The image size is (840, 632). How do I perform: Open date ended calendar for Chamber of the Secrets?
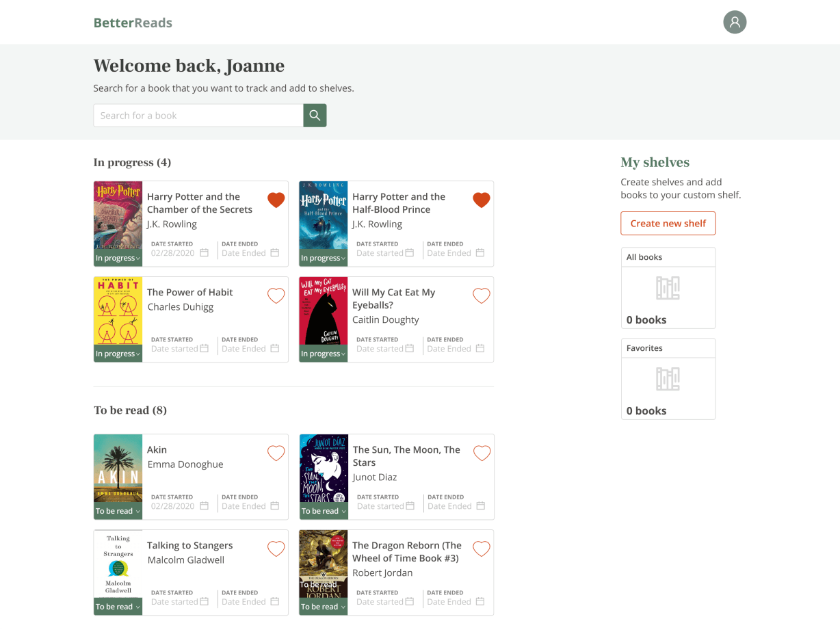click(x=274, y=253)
